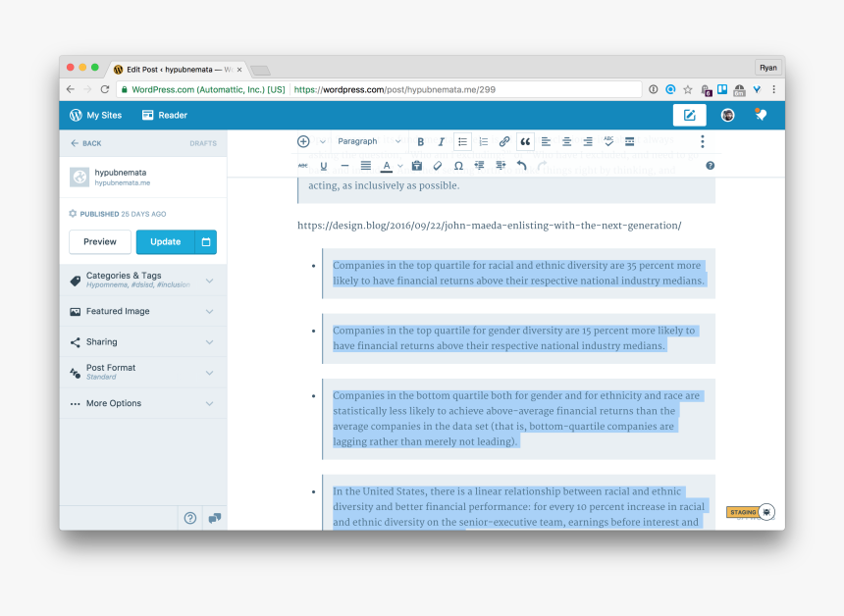Clear formatting with the eraser icon

pos(438,166)
